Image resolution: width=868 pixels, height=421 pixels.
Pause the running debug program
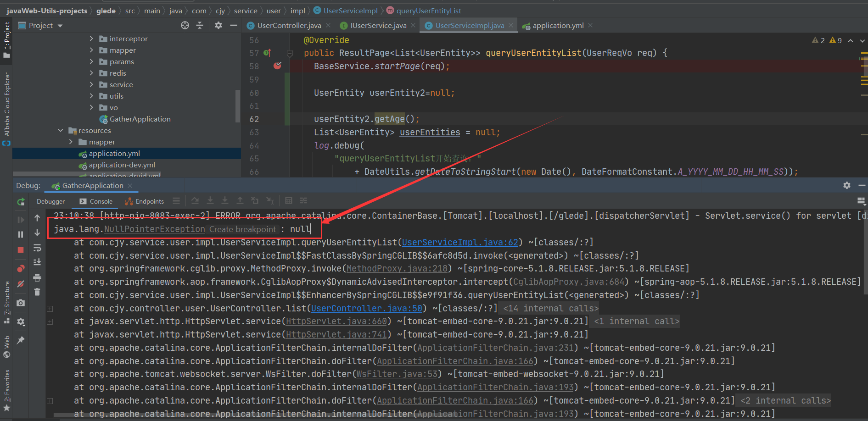tap(21, 234)
